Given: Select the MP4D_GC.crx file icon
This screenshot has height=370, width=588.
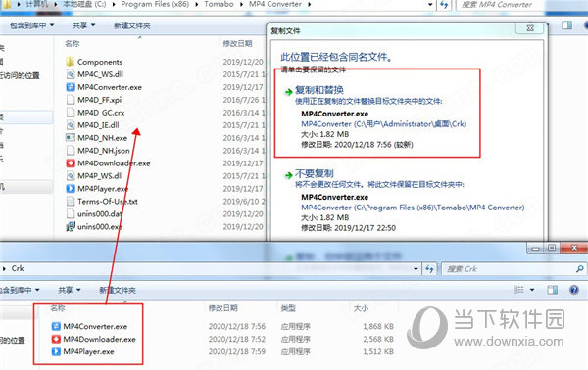Looking at the screenshot, I should point(71,113).
